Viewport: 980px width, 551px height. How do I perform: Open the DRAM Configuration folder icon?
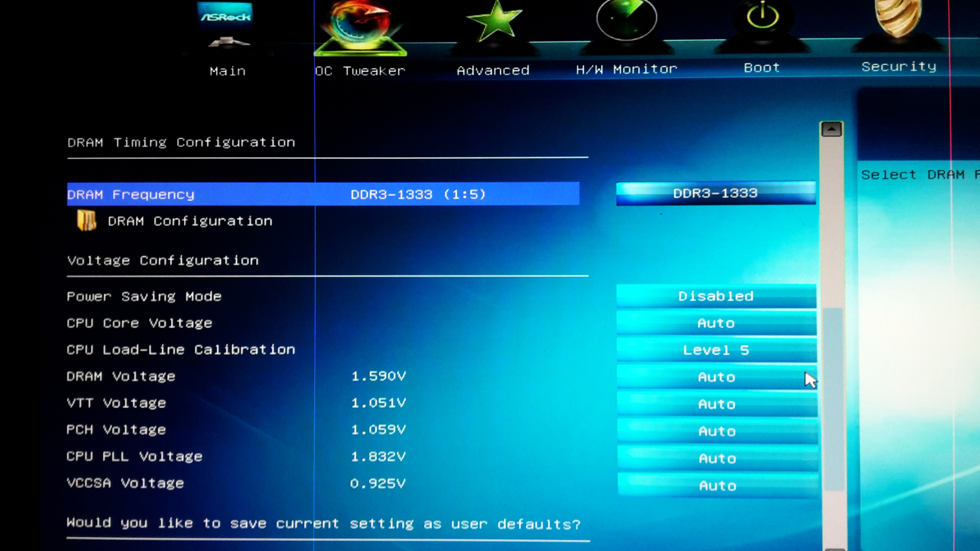point(87,221)
